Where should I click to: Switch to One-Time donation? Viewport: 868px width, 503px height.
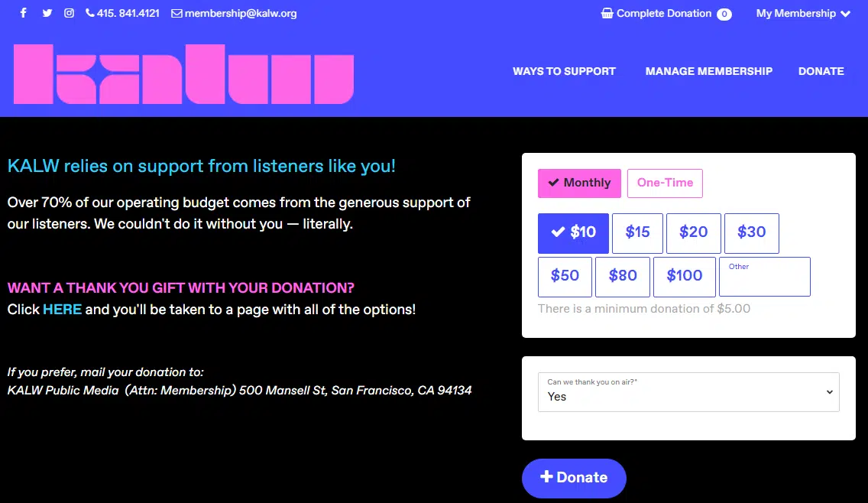click(x=665, y=183)
